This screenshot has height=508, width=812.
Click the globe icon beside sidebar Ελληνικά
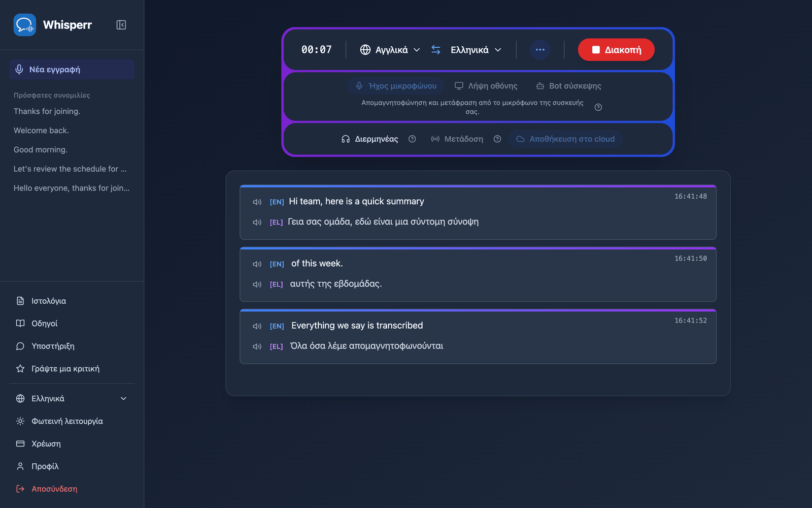[x=20, y=399]
